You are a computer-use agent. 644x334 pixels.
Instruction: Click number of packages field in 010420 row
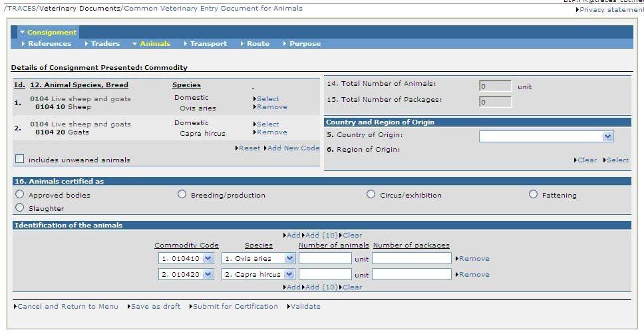click(x=412, y=274)
